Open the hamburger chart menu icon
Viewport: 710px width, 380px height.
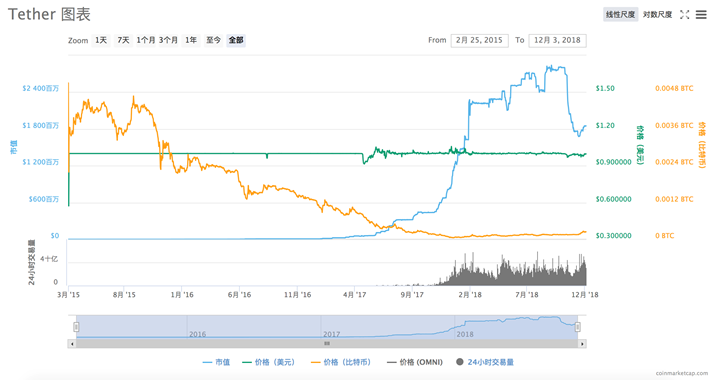pos(701,14)
